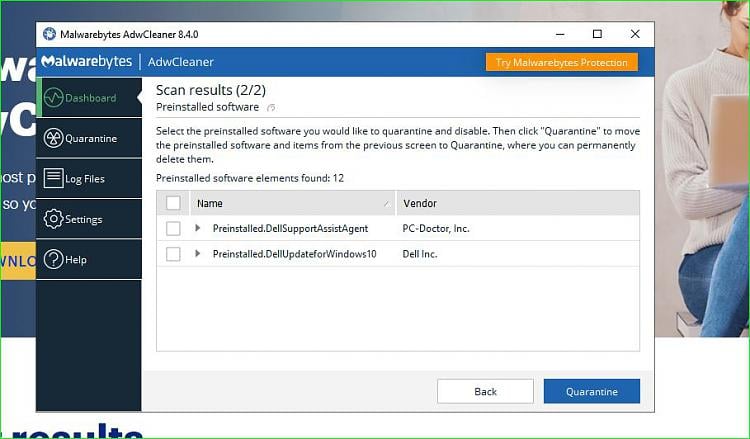Click the Quarantine button at bottom
Image resolution: width=750 pixels, height=439 pixels.
pos(592,391)
